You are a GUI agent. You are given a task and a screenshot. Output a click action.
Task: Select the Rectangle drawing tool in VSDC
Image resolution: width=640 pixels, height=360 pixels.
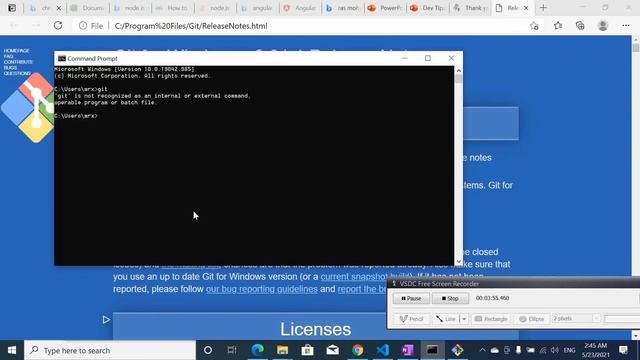click(491, 319)
